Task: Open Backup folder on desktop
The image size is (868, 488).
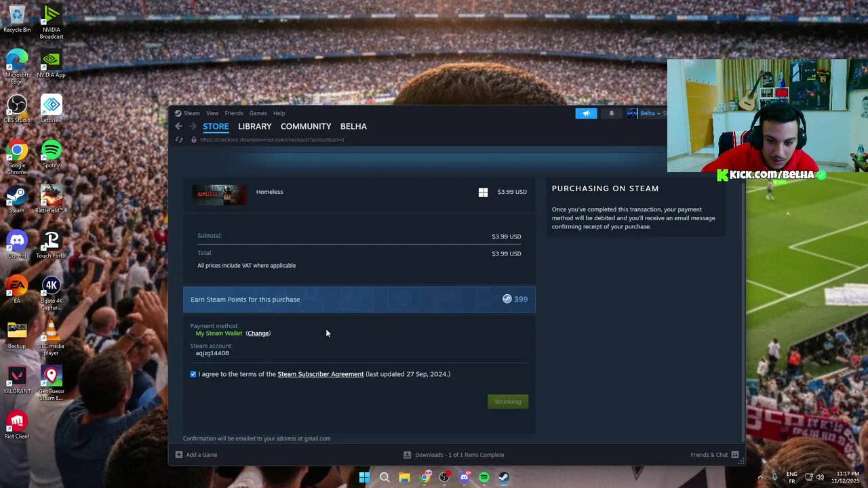Action: click(x=17, y=335)
